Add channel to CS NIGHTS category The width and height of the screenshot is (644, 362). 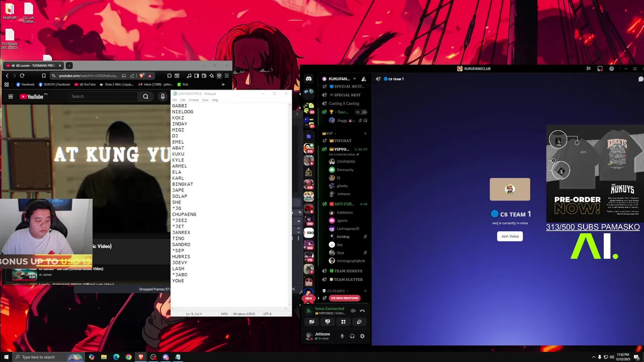click(x=365, y=291)
